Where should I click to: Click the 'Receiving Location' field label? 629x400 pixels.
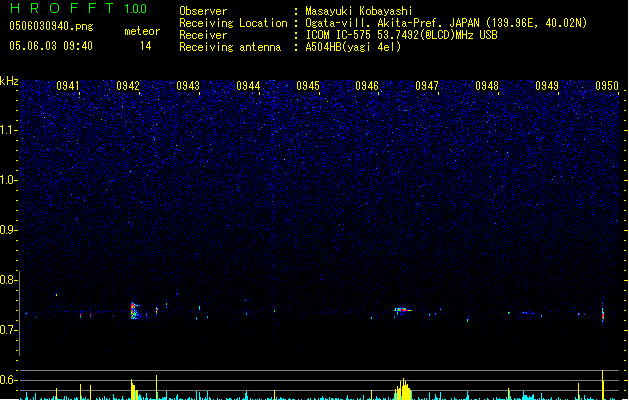pyautogui.click(x=233, y=23)
